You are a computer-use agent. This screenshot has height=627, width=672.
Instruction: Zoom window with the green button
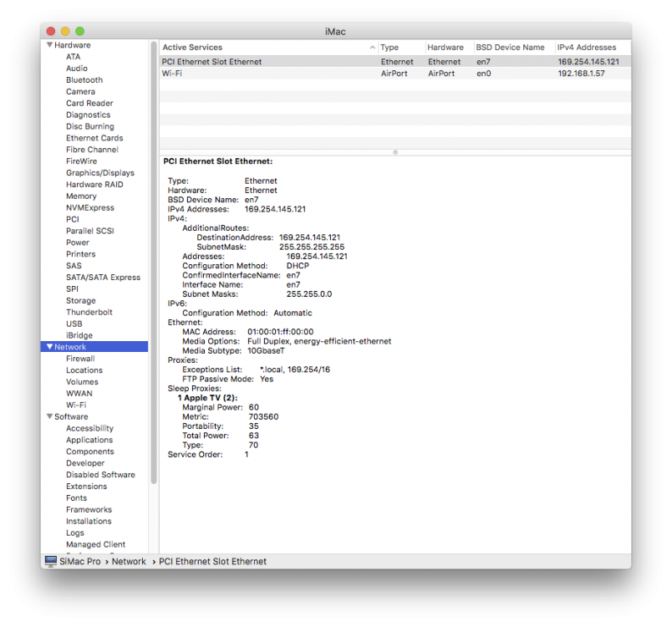79,31
